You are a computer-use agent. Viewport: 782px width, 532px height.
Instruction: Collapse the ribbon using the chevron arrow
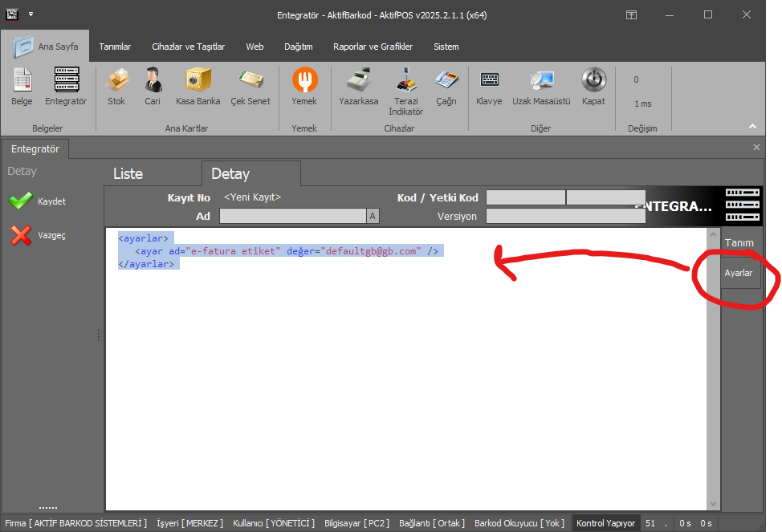tap(752, 127)
